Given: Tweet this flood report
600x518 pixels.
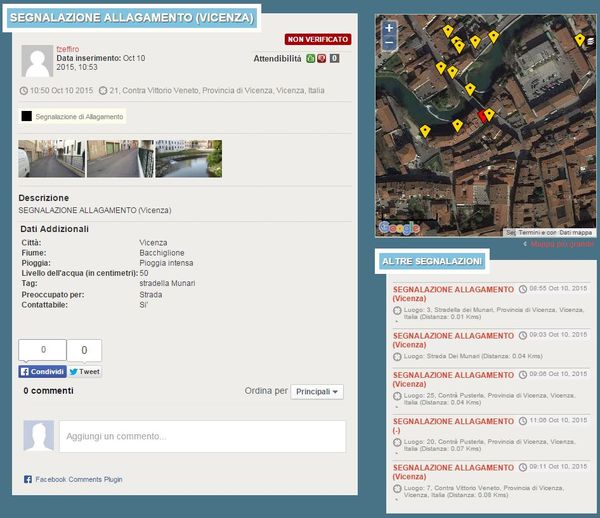Looking at the screenshot, I should pos(85,371).
